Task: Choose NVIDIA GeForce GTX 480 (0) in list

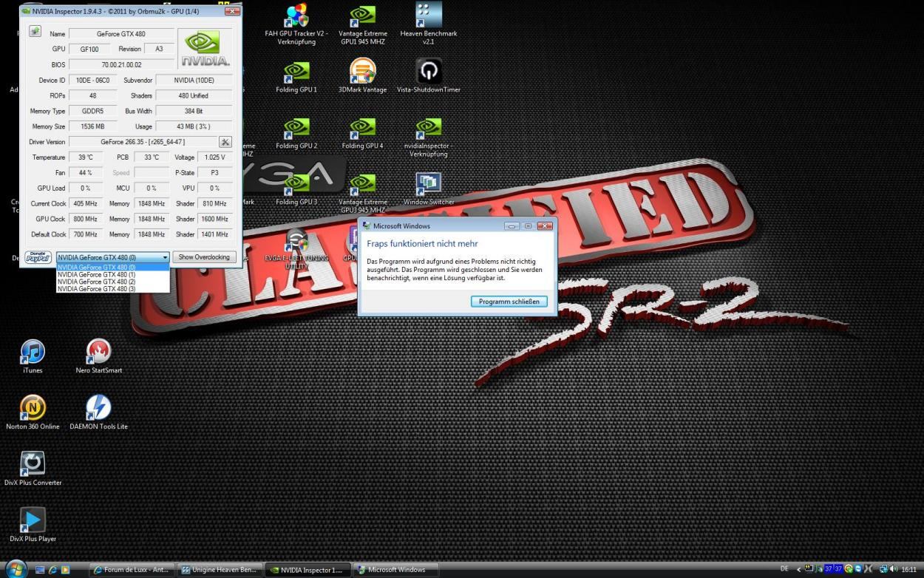Action: point(113,267)
